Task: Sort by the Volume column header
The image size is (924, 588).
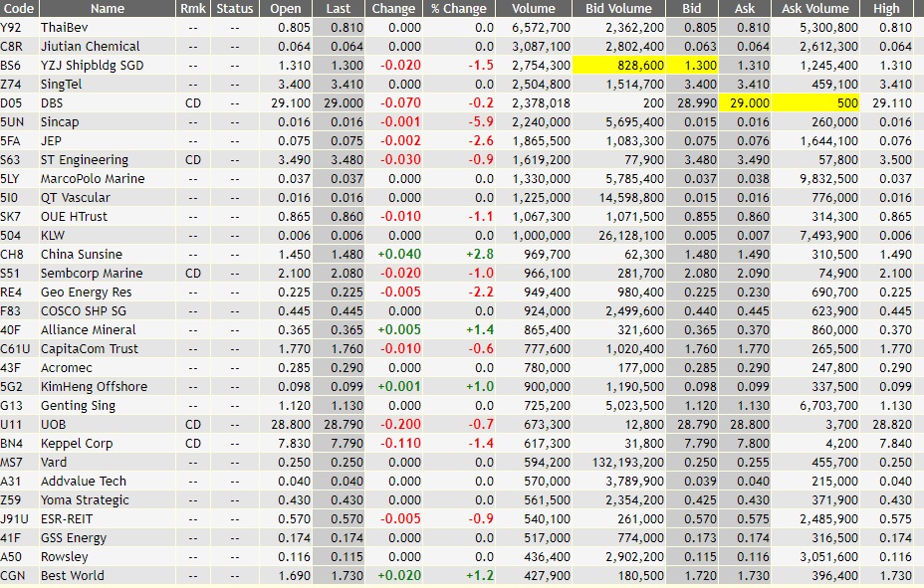Action: [534, 8]
